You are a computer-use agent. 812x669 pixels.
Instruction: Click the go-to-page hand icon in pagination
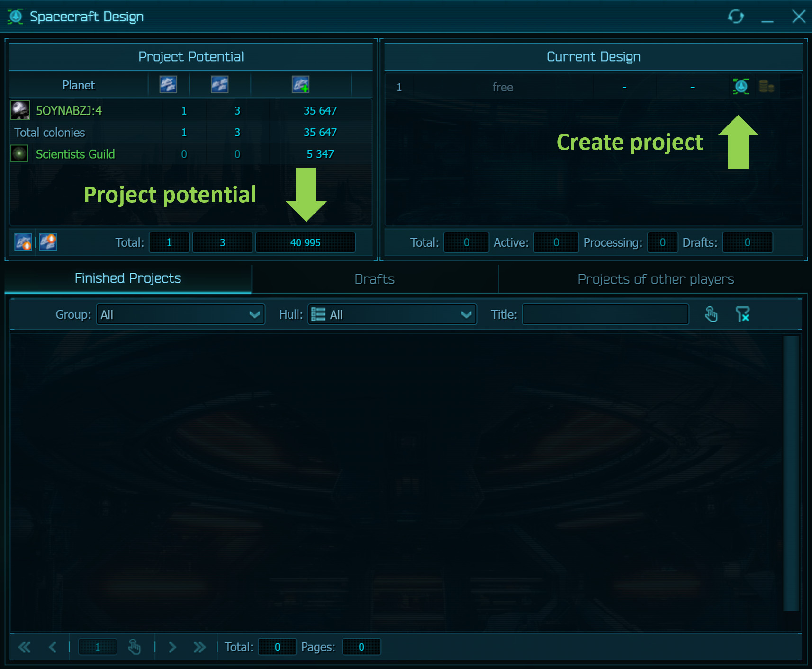(135, 647)
